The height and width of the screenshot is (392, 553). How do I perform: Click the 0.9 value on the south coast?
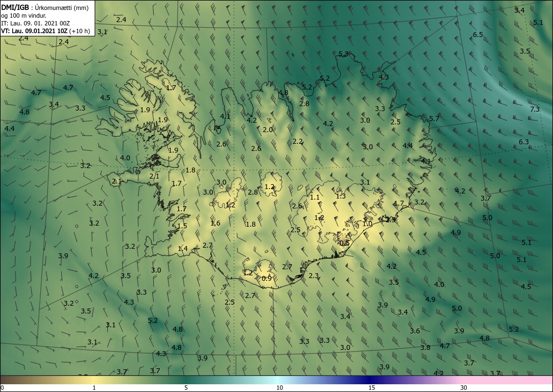point(267,279)
